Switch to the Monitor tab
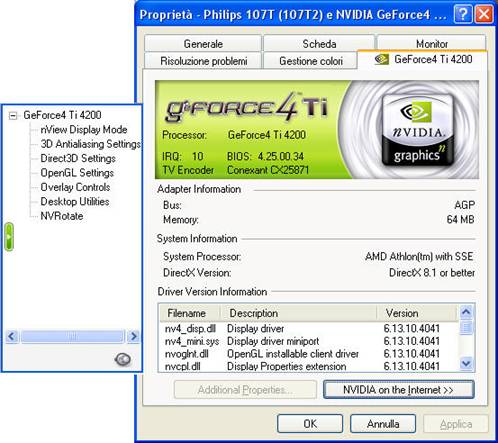Image resolution: width=498 pixels, height=443 pixels. [x=432, y=43]
